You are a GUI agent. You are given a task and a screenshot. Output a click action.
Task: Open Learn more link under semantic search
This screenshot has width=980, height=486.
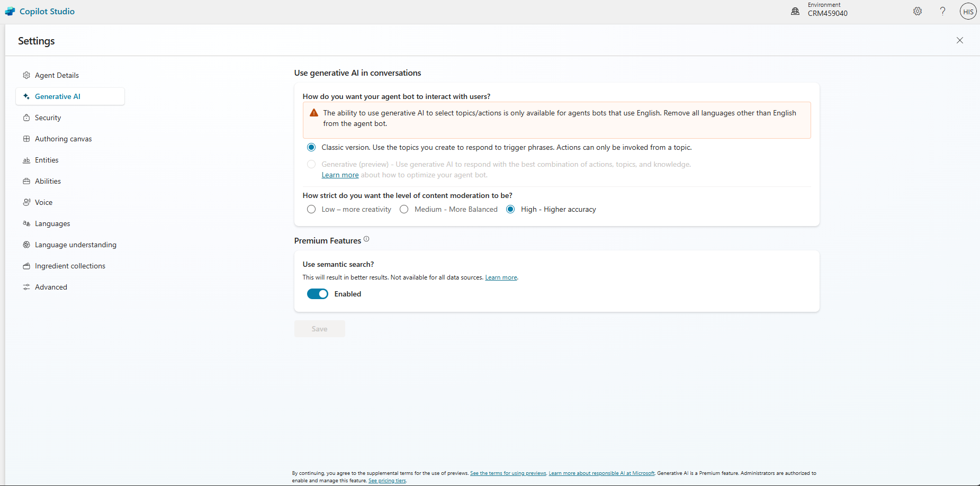[x=501, y=277]
